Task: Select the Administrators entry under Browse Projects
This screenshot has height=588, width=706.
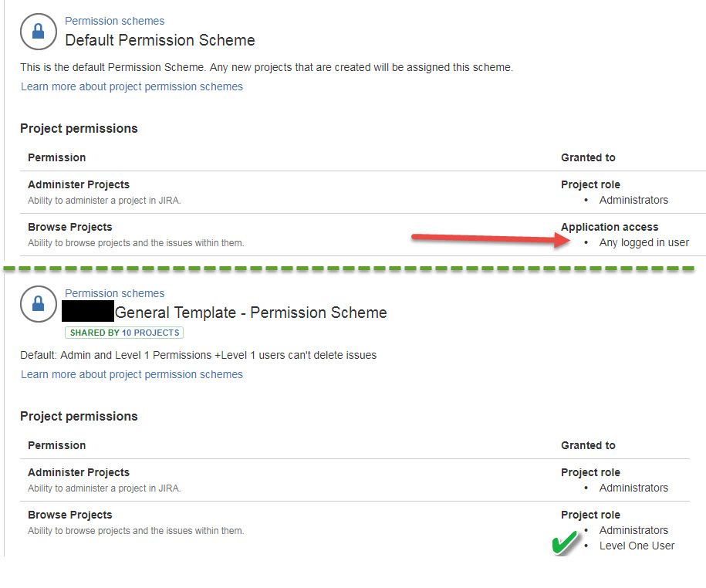Action: [633, 530]
